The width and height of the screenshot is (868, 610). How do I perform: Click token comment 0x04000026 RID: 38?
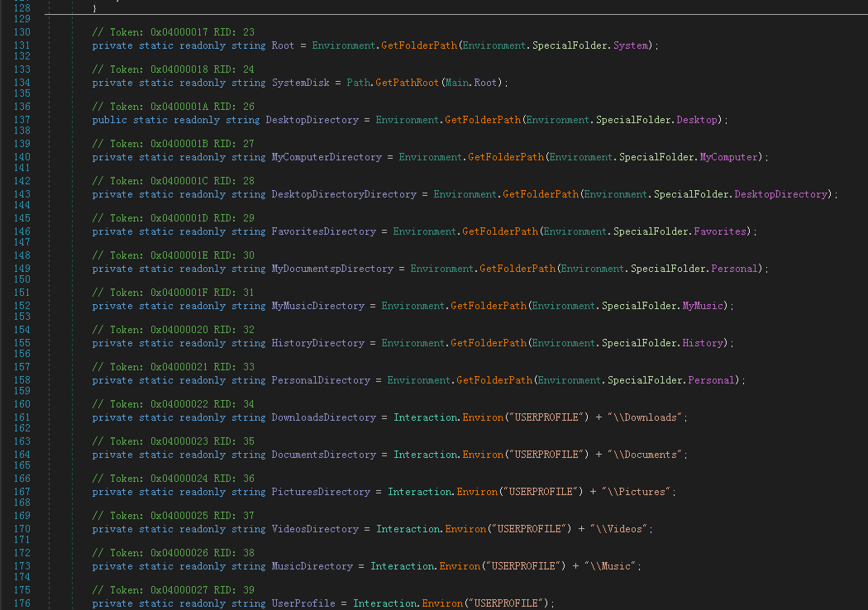[174, 552]
